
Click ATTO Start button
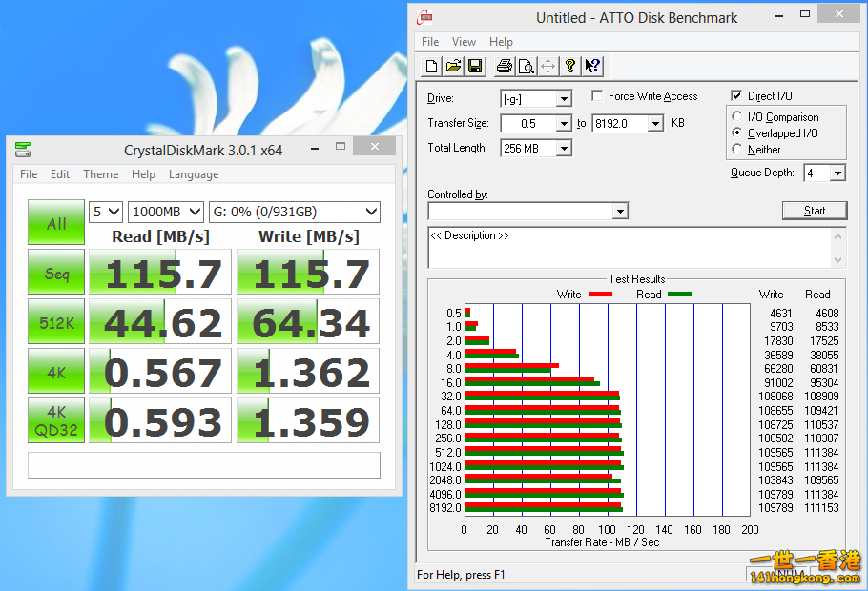pos(815,211)
